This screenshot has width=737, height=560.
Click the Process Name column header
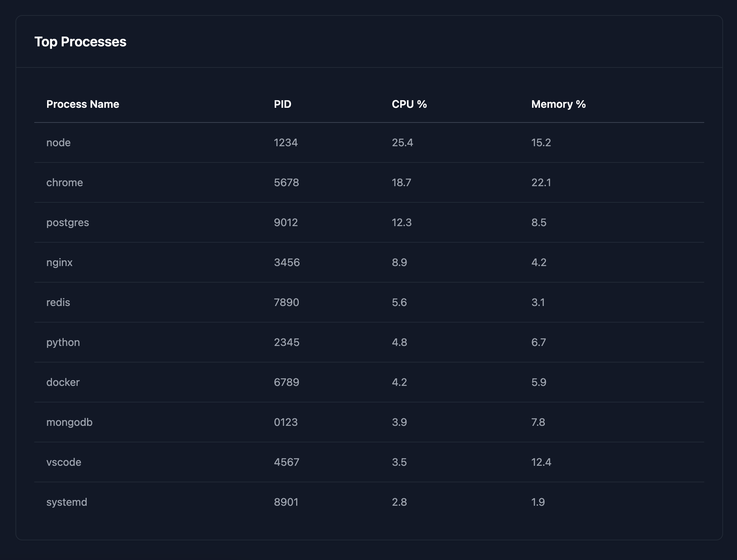[83, 104]
